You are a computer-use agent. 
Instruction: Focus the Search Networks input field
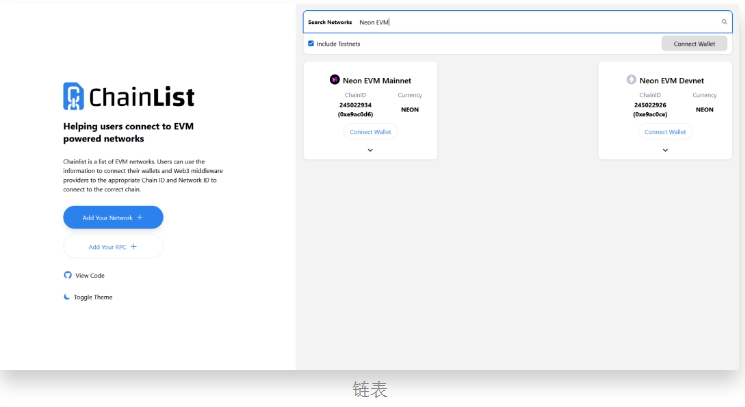pos(518,22)
